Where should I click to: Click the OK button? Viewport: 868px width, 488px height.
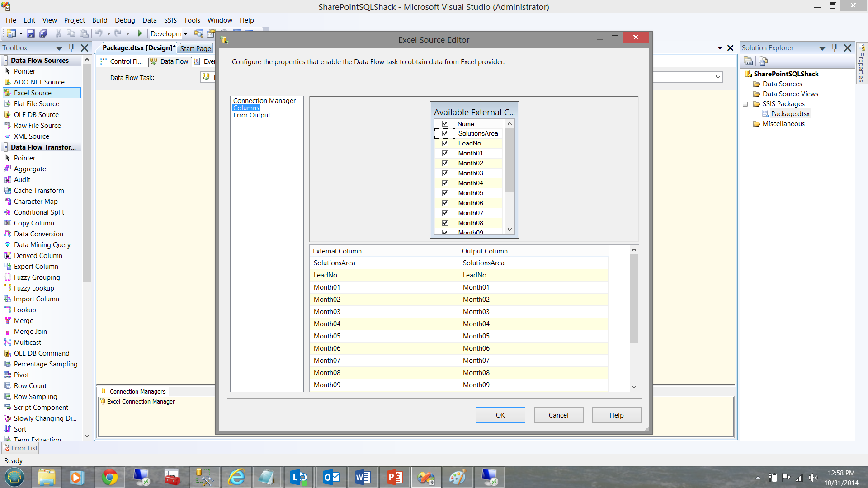point(500,415)
